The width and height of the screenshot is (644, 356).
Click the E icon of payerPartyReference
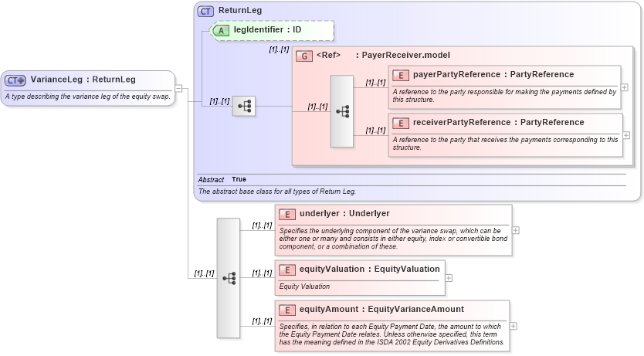click(x=401, y=75)
